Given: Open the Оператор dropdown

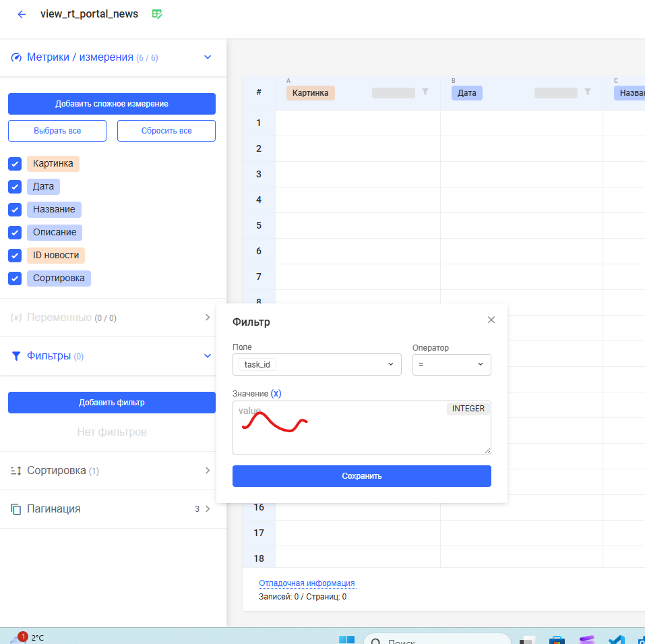Looking at the screenshot, I should point(452,365).
